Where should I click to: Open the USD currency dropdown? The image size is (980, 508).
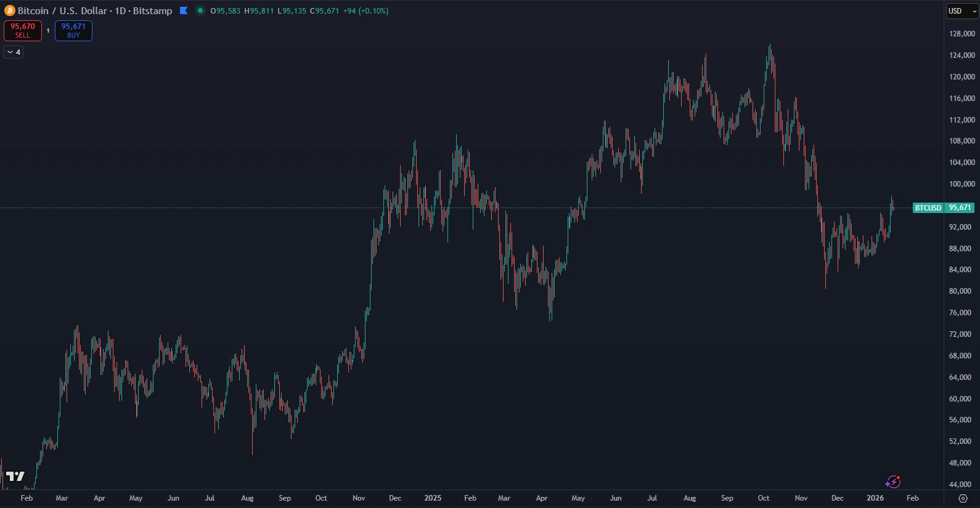tap(962, 11)
